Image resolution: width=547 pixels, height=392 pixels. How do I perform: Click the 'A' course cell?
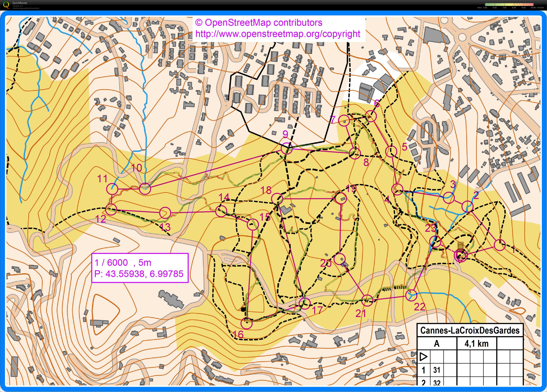[437, 344]
